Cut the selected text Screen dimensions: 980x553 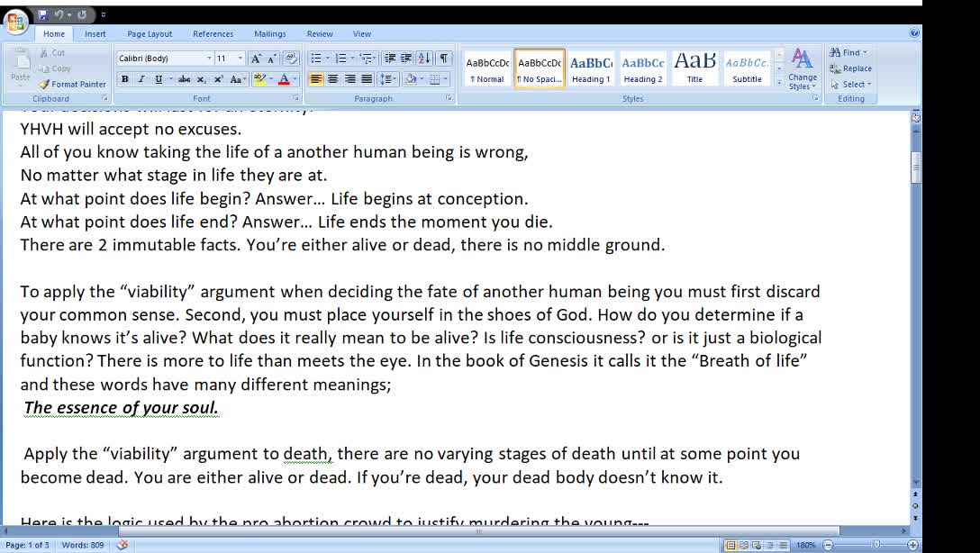click(52, 52)
